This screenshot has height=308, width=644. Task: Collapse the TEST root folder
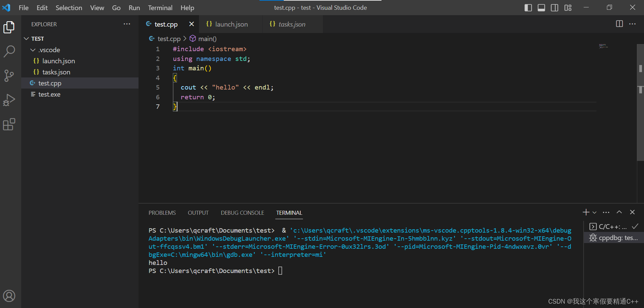tap(80, 39)
